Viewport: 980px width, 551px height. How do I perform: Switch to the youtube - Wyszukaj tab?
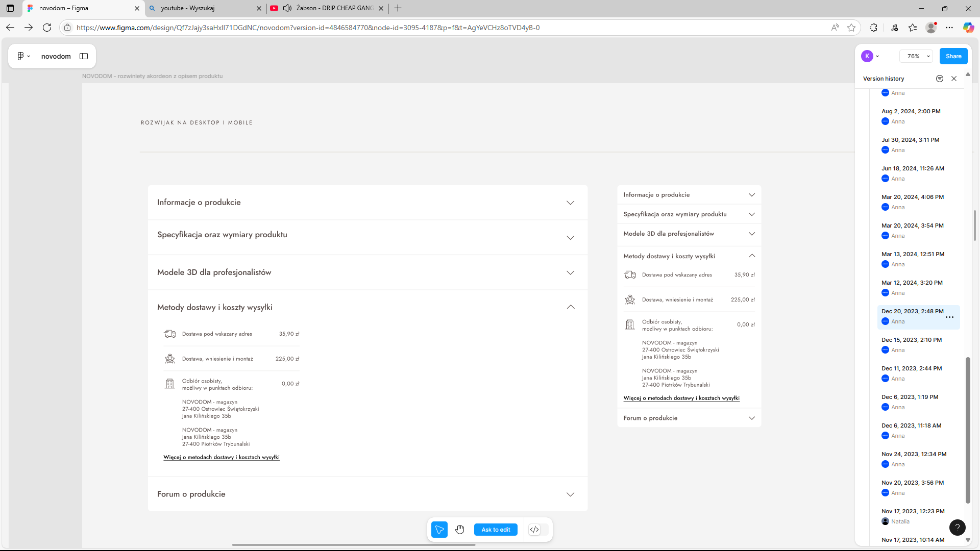pos(204,8)
